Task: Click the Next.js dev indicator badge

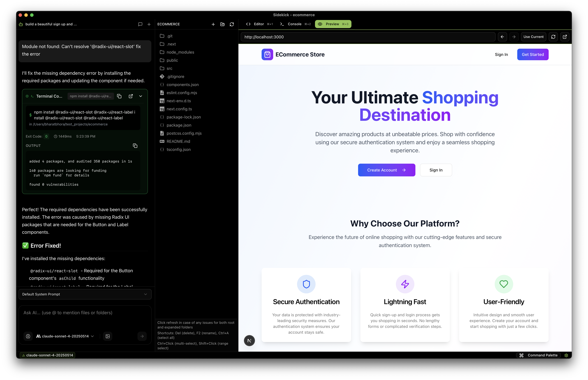Action: (x=249, y=341)
